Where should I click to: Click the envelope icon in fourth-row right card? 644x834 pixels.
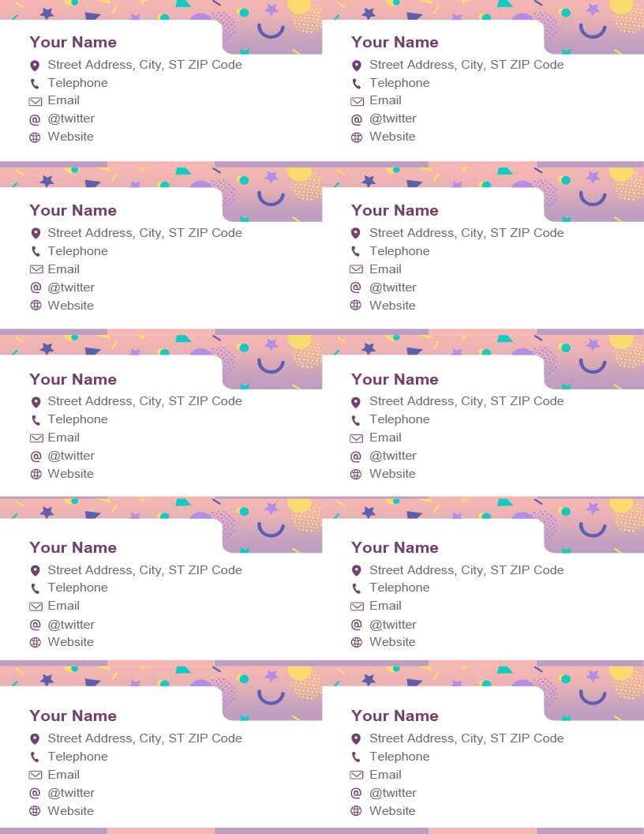tap(357, 607)
